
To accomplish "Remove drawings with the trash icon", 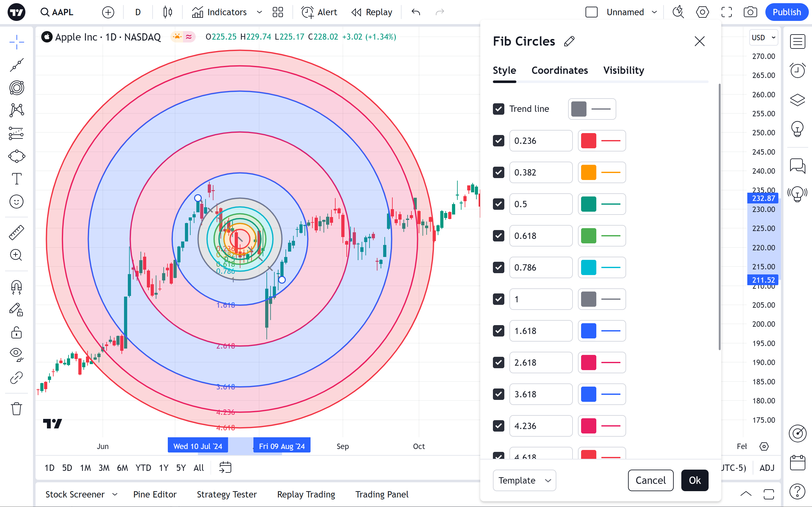I will [x=16, y=409].
